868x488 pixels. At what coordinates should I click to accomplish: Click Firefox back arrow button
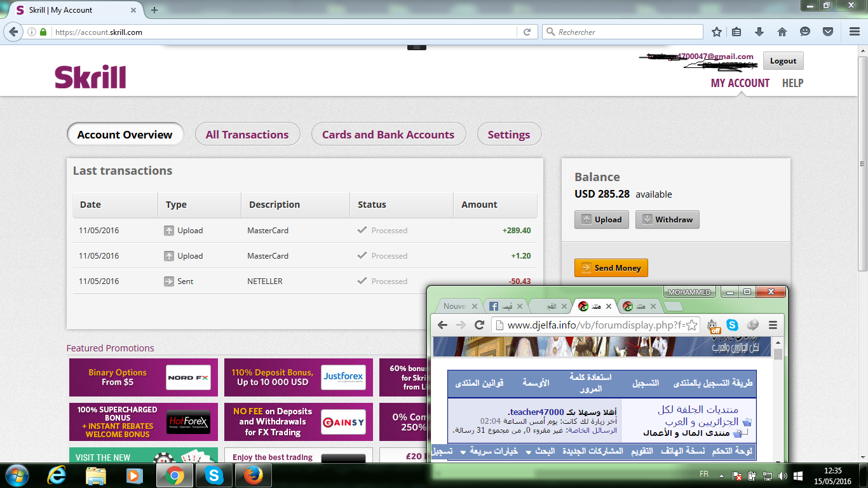point(13,32)
